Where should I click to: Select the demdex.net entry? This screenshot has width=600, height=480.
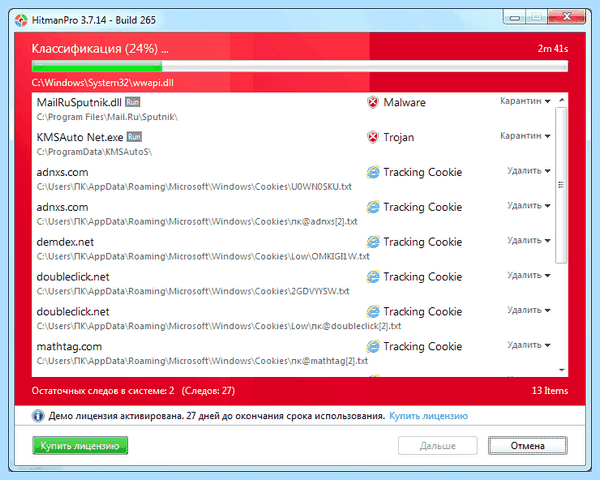[x=293, y=249]
